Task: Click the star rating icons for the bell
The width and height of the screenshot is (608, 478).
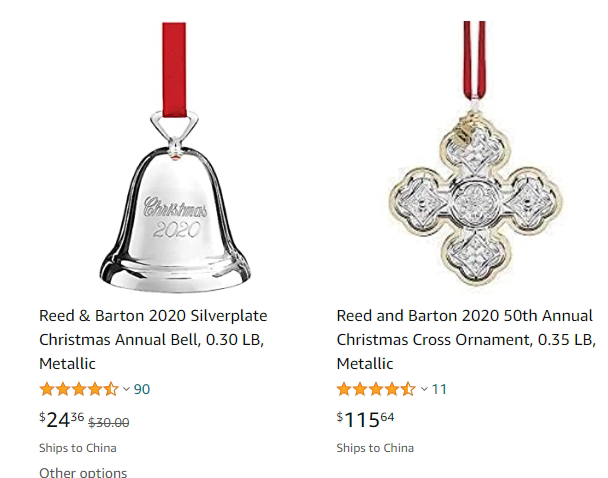Action: [78, 389]
